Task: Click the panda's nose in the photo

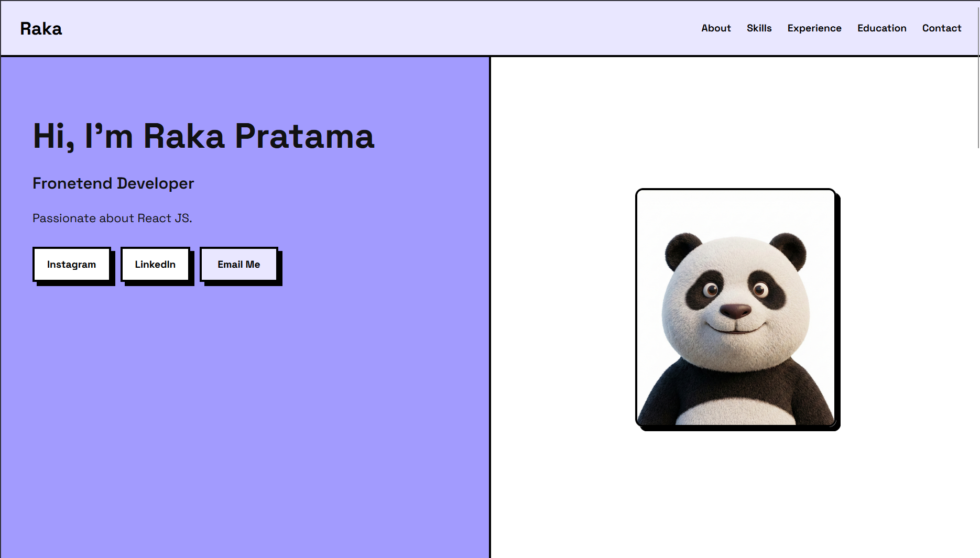Action: coord(735,311)
